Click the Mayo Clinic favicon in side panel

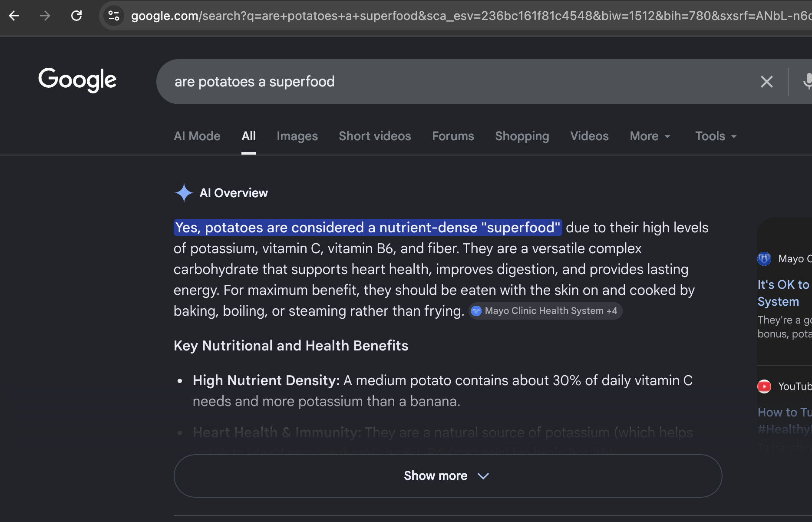764,259
